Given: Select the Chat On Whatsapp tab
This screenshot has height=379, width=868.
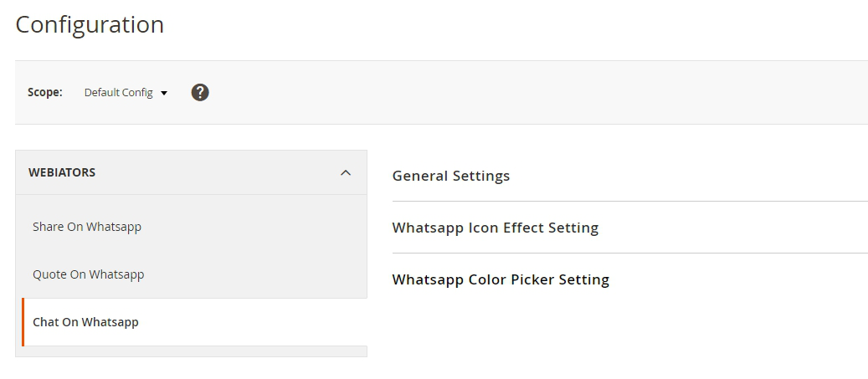Looking at the screenshot, I should coord(85,322).
